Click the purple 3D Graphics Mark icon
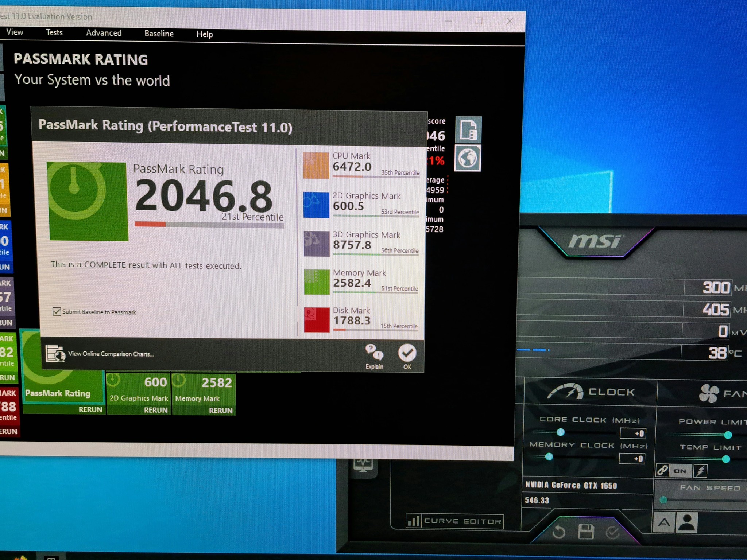The height and width of the screenshot is (560, 747). (x=317, y=243)
